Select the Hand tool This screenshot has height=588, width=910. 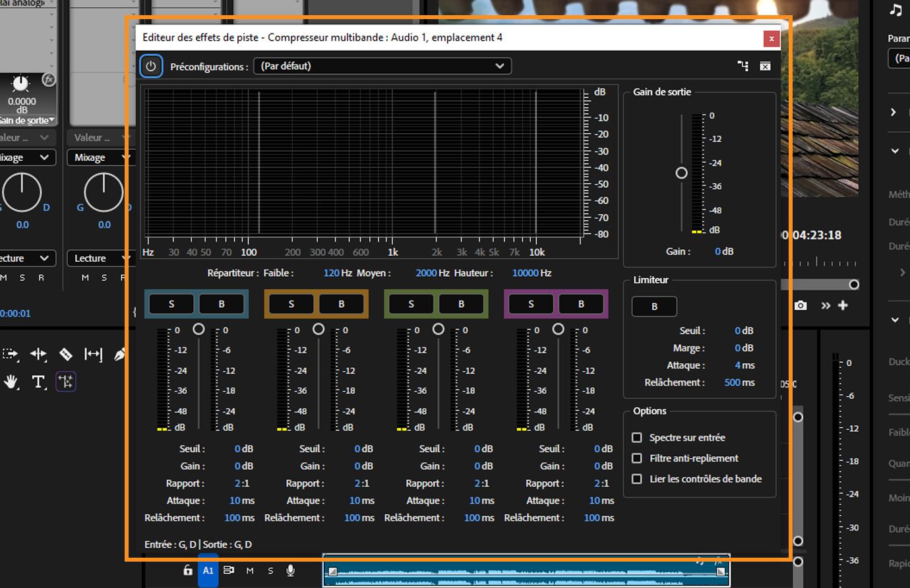coord(11,382)
